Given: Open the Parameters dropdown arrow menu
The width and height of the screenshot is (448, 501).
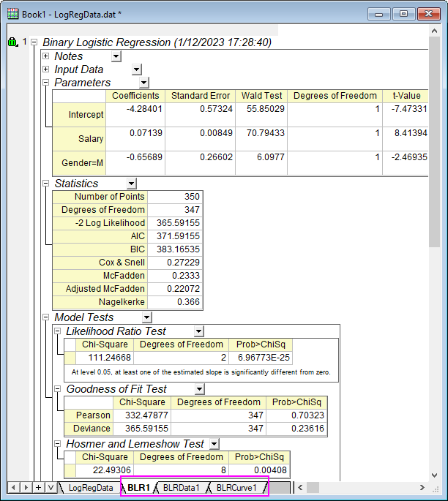Looking at the screenshot, I should [x=144, y=83].
